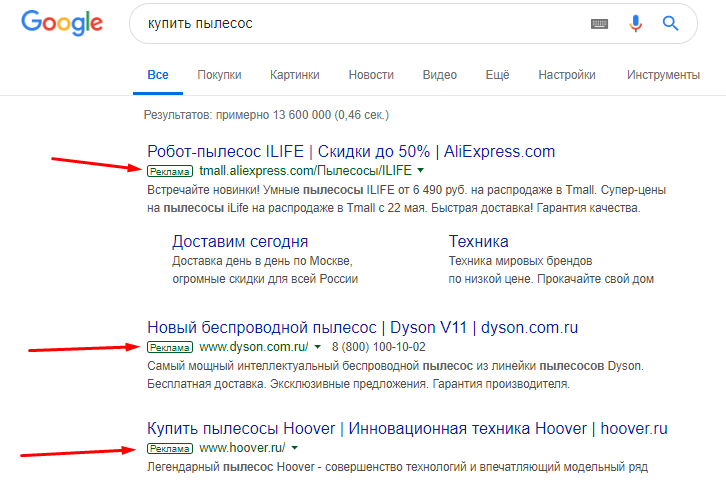
Task: Switch to the Картинки tab
Action: click(294, 75)
